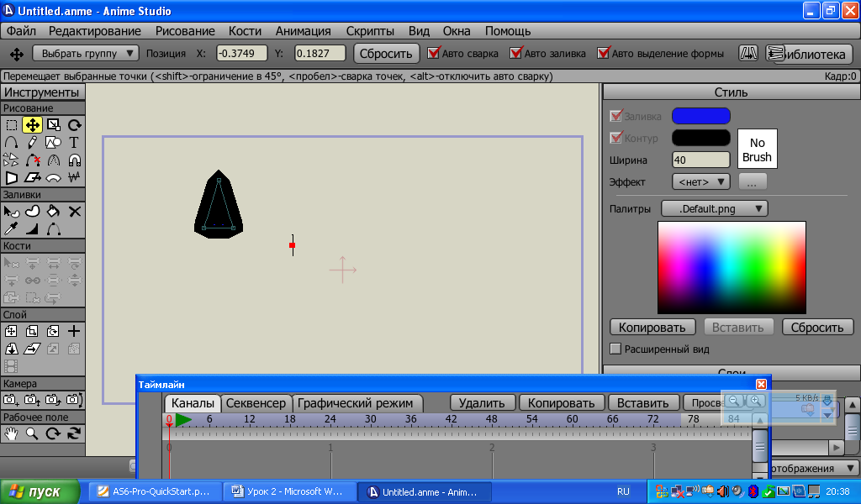Screen dimensions: 861x504
Task: Click the Копировать style button
Action: pyautogui.click(x=652, y=328)
